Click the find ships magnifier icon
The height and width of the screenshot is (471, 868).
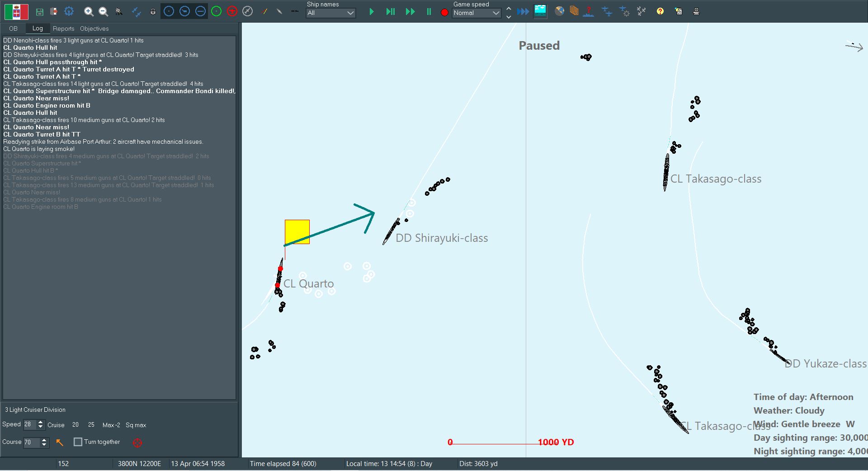pyautogui.click(x=119, y=12)
